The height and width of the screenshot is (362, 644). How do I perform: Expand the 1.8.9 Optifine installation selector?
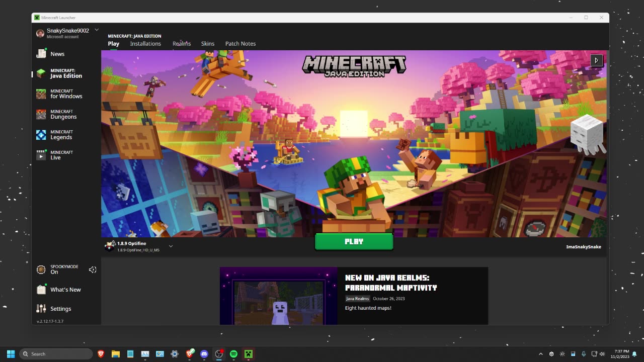tap(171, 246)
